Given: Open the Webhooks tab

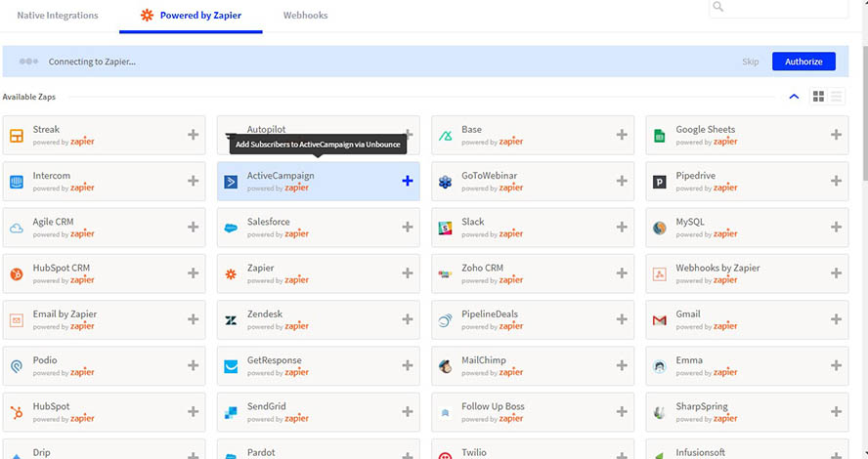Looking at the screenshot, I should 306,16.
